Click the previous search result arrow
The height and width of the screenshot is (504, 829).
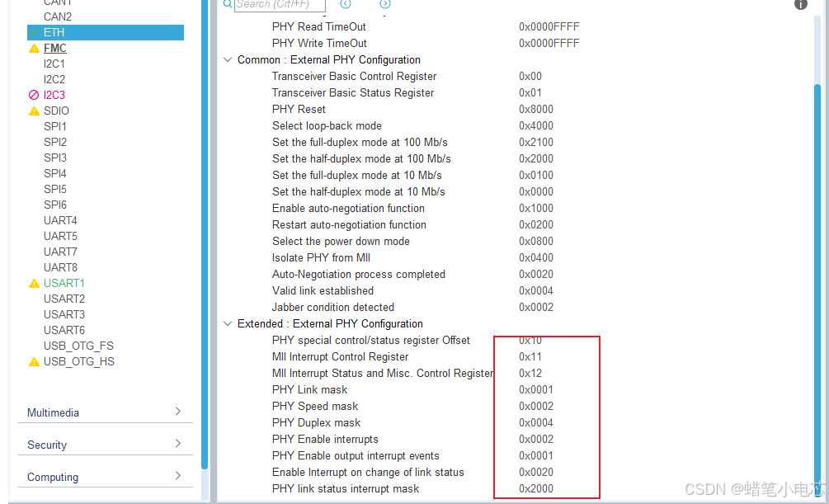pyautogui.click(x=346, y=4)
